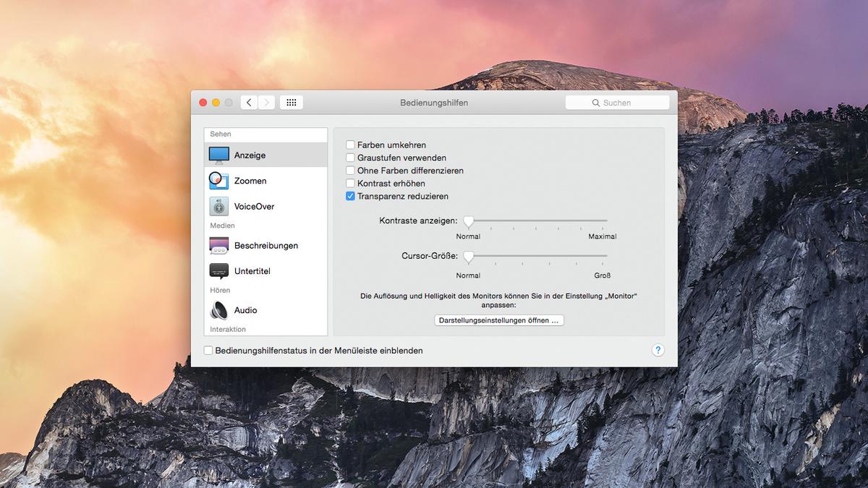Open the Beschreibungen speech bubble icon
The width and height of the screenshot is (868, 488).
tap(219, 246)
